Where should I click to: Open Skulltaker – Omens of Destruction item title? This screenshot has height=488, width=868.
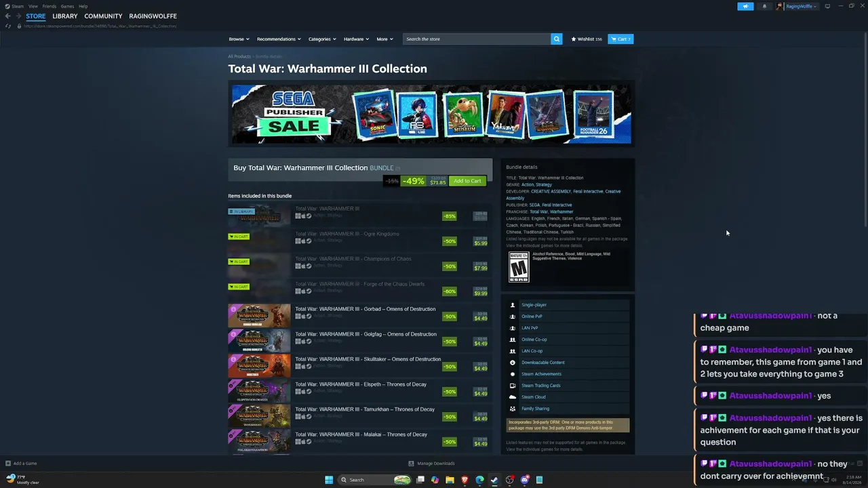point(368,359)
